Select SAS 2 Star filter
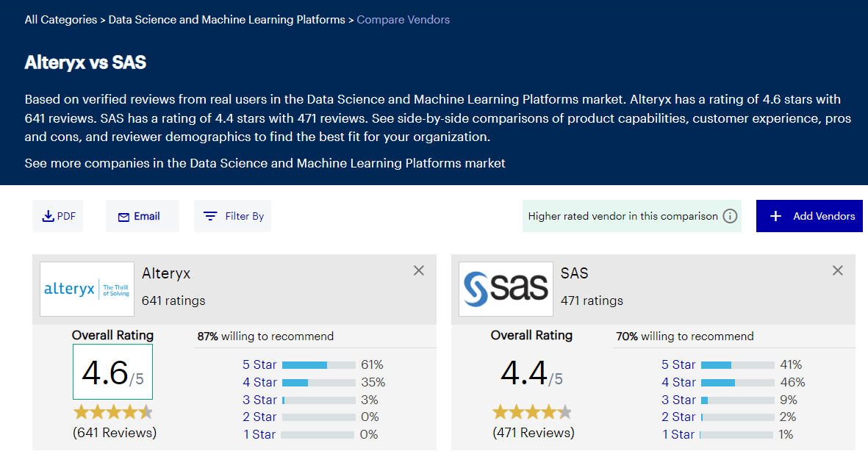Image resolution: width=868 pixels, height=457 pixels. (x=678, y=417)
